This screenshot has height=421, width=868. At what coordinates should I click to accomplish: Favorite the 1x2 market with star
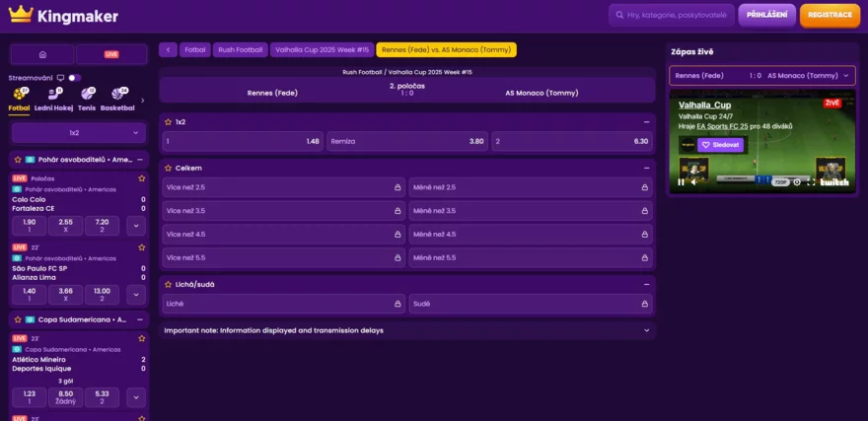click(169, 121)
